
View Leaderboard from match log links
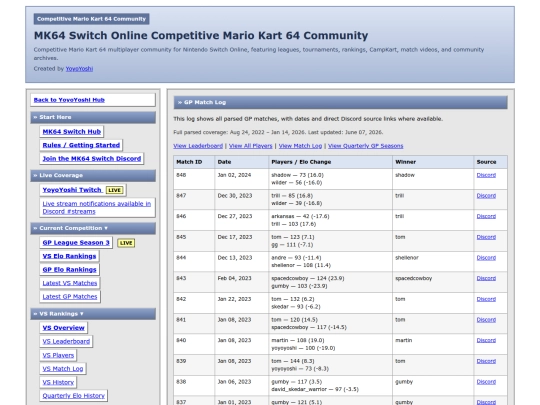tap(198, 146)
